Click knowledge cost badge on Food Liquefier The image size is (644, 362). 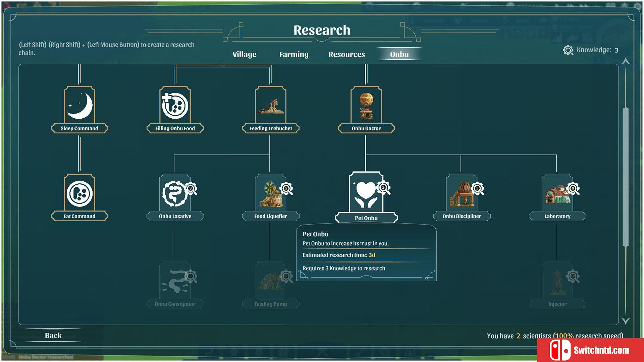coord(286,188)
